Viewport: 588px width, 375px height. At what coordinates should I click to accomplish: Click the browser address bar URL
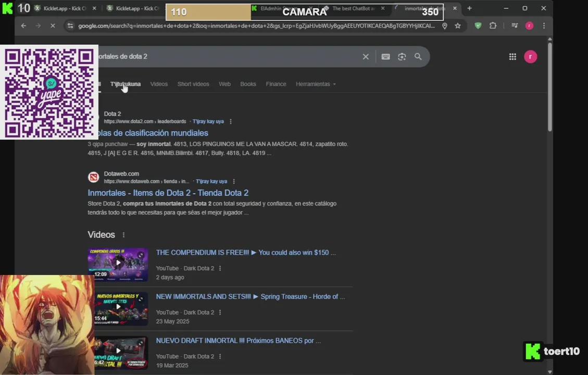[x=256, y=26]
